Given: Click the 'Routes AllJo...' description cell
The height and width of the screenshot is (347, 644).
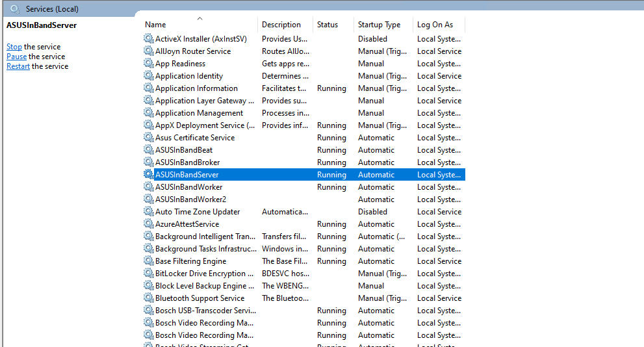Looking at the screenshot, I should (285, 51).
